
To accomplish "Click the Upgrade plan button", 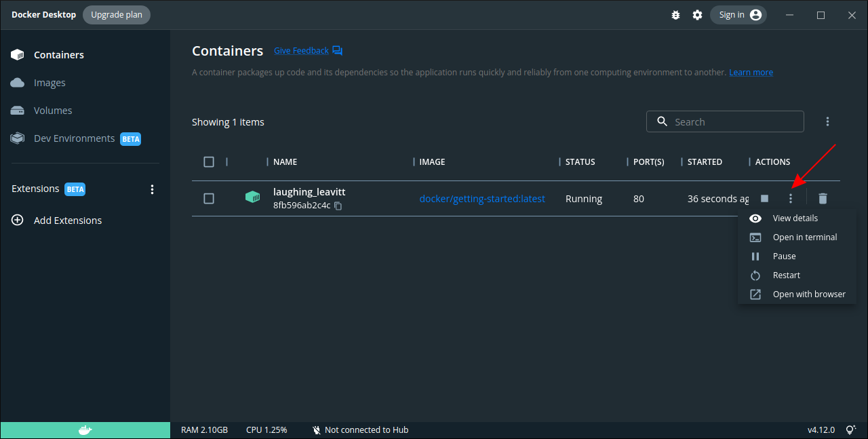I will 116,14.
